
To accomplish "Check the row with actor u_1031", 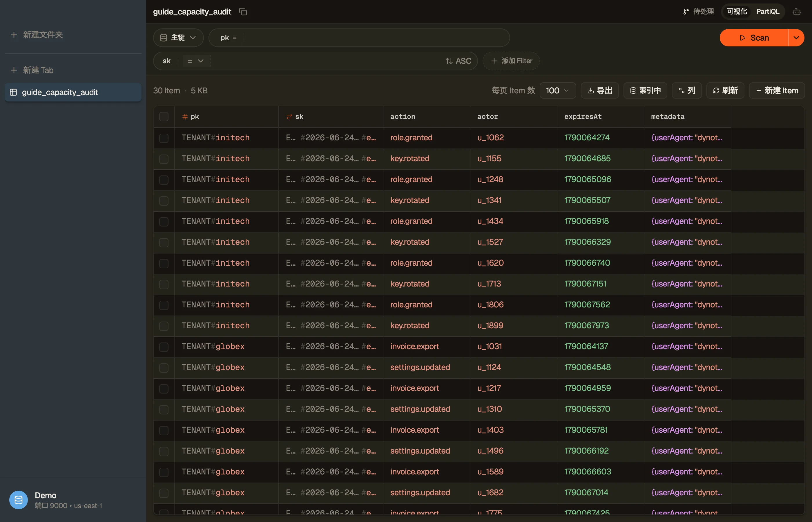I will [x=164, y=347].
